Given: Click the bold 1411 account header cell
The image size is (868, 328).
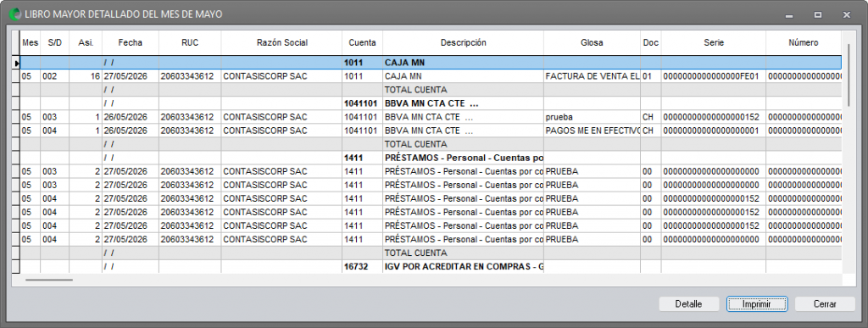Looking at the screenshot, I should click(362, 158).
